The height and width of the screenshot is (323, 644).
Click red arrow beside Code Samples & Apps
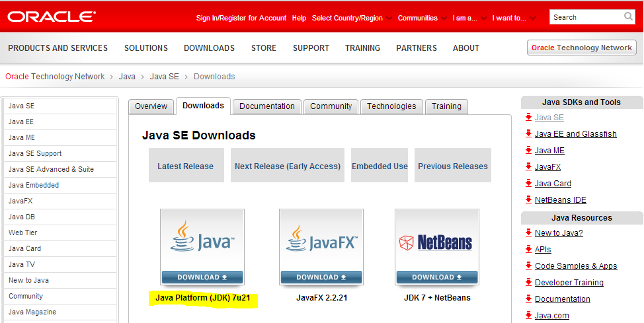coord(528,266)
